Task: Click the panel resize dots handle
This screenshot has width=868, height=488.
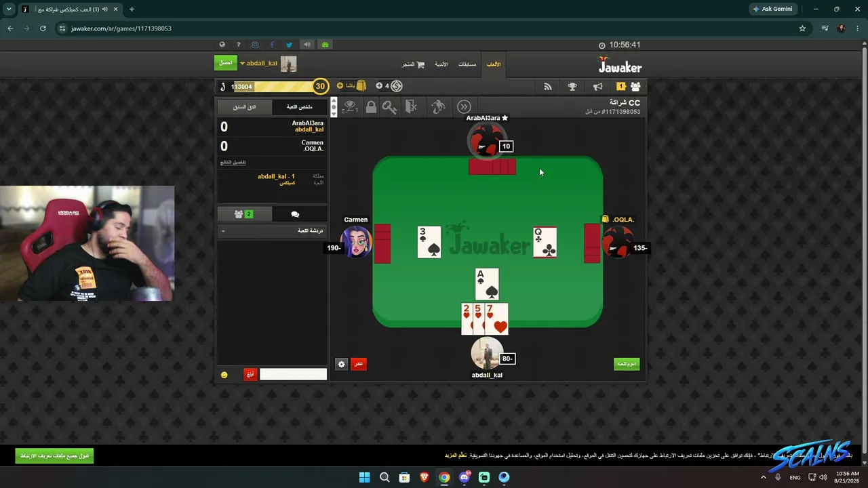Action: click(334, 106)
